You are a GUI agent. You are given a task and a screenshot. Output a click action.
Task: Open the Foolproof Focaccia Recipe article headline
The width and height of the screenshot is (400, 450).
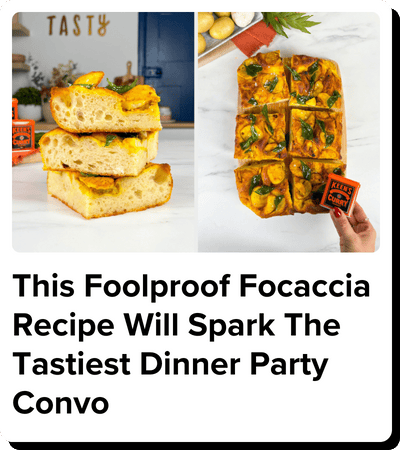click(x=191, y=344)
